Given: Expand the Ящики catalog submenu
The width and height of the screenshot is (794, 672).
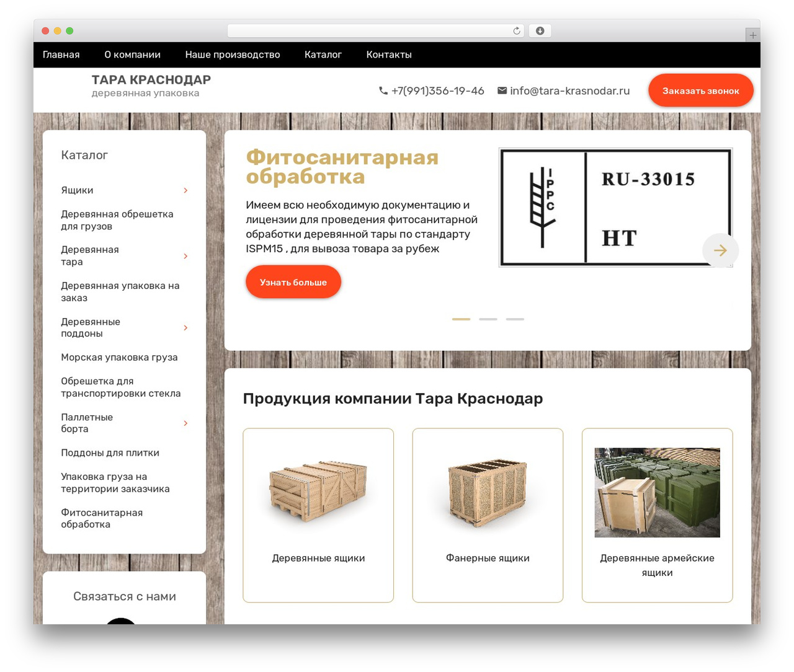Looking at the screenshot, I should pos(185,190).
